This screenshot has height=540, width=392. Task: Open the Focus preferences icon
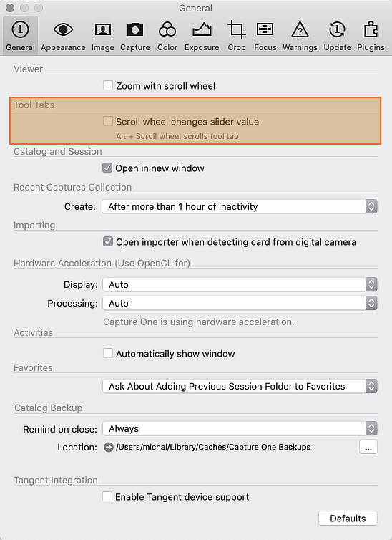pyautogui.click(x=265, y=29)
